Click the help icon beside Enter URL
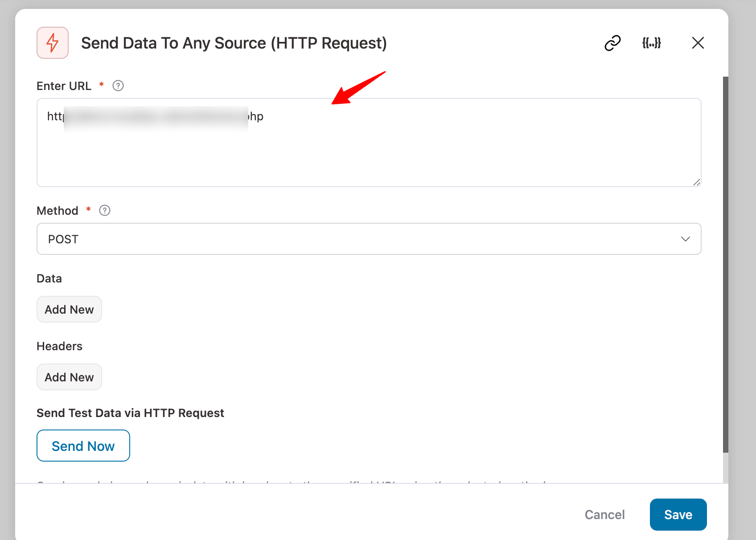The width and height of the screenshot is (756, 540). tap(118, 86)
